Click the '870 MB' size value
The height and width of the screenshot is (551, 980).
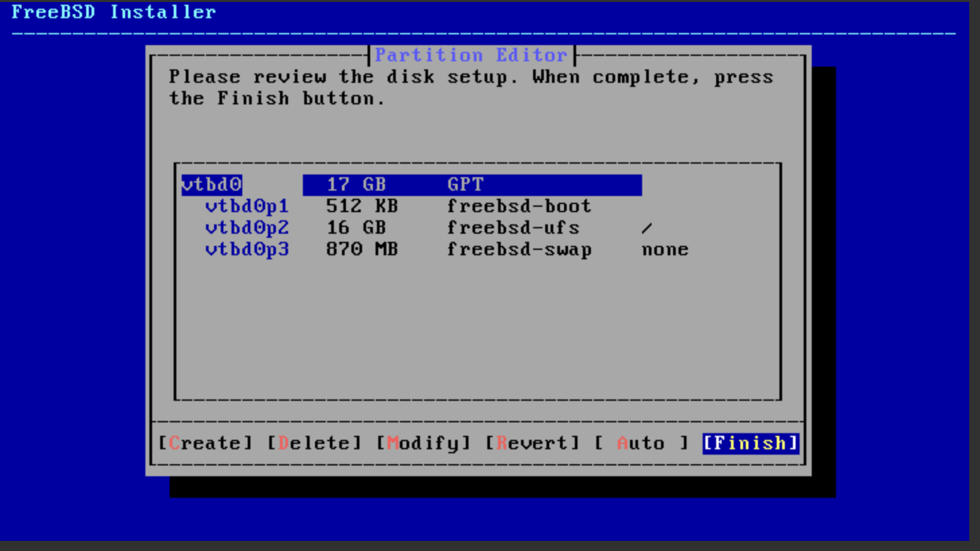pyautogui.click(x=362, y=249)
